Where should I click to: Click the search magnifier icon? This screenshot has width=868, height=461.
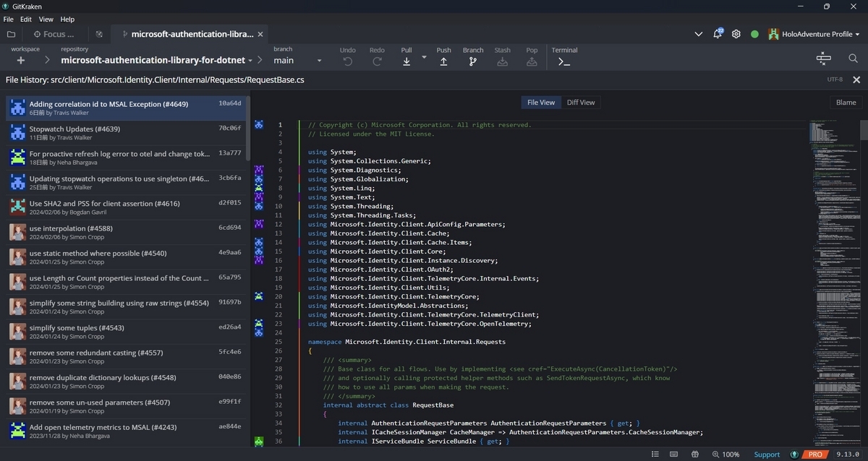[853, 59]
